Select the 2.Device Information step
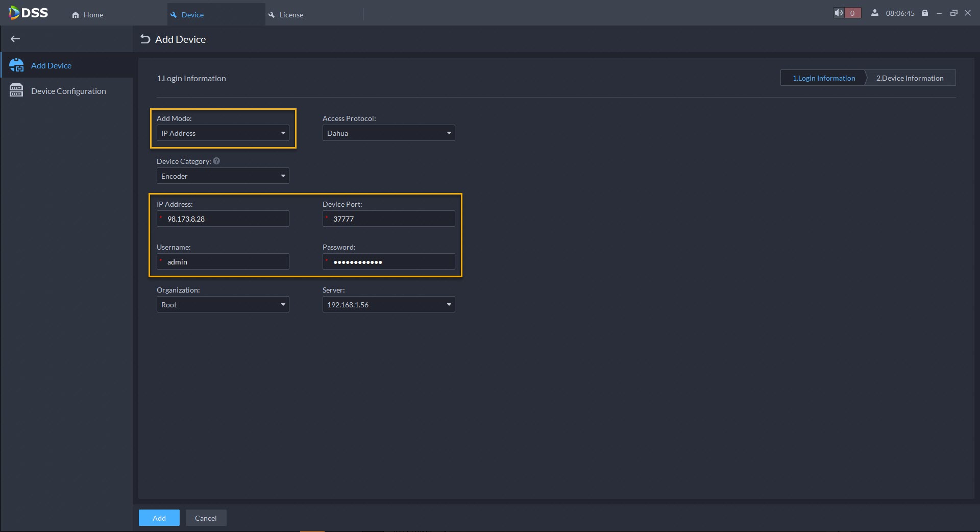Screen dimensions: 980x532 [x=910, y=78]
